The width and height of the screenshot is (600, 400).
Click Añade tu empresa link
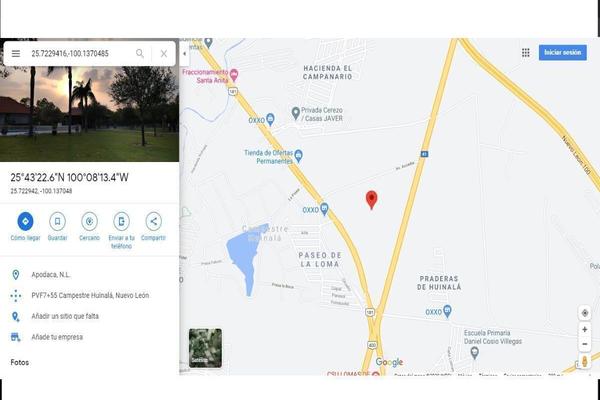click(57, 337)
